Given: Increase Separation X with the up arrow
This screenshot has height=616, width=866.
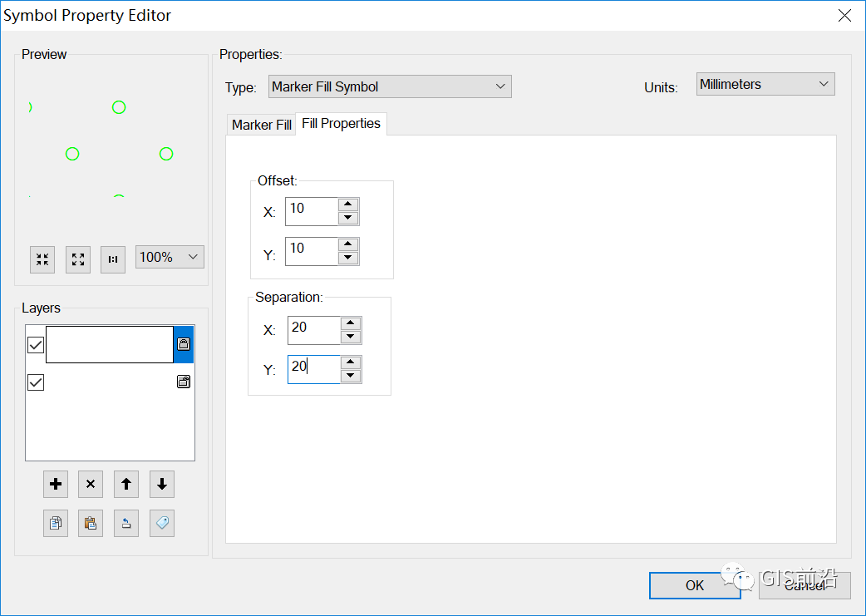Looking at the screenshot, I should pos(351,323).
